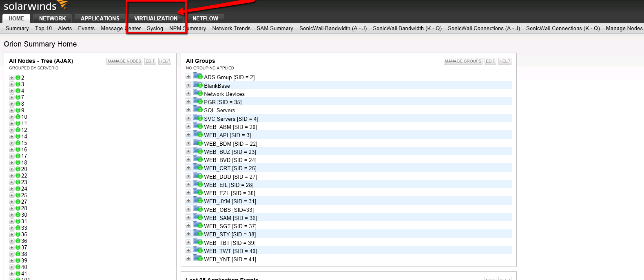Click the WEB_EZL group folder icon
644x280 pixels.
(x=198, y=192)
